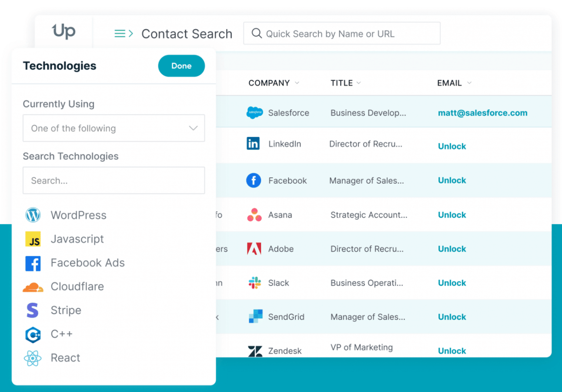Focus the Quick Search by Name or URL field

[342, 33]
